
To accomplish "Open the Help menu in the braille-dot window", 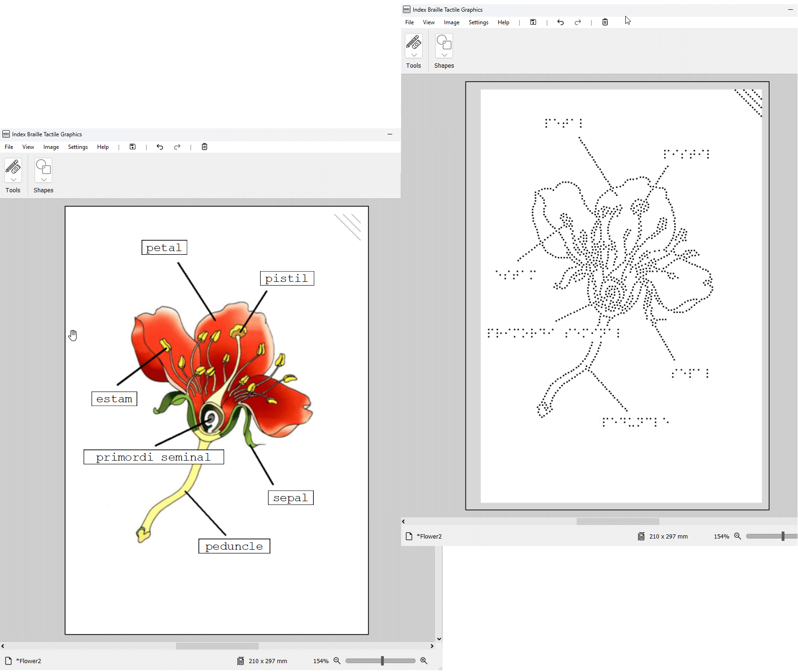I will pos(503,22).
